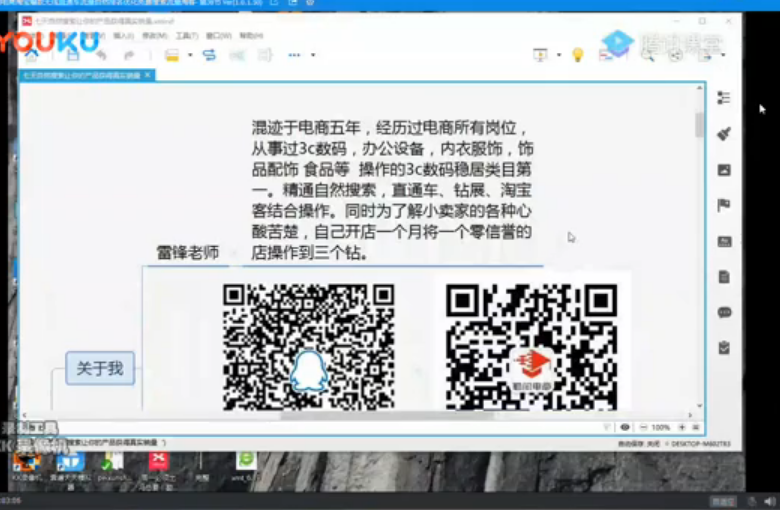Open the green circle desktop shortcut

[x=246, y=460]
